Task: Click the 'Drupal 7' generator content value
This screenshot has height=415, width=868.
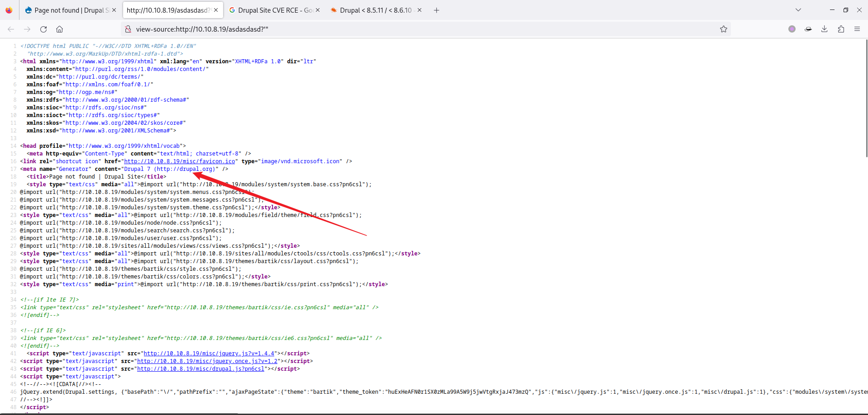Action: coord(169,169)
